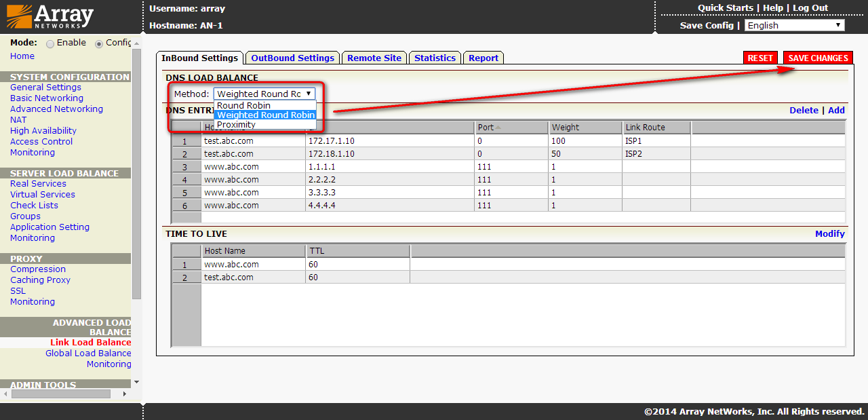
Task: Open Monitoring under System Configuration
Action: [33, 152]
